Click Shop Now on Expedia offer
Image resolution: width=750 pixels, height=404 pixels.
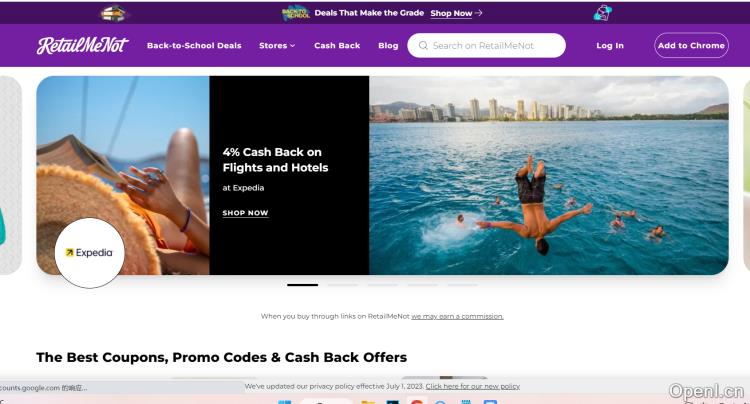click(245, 213)
